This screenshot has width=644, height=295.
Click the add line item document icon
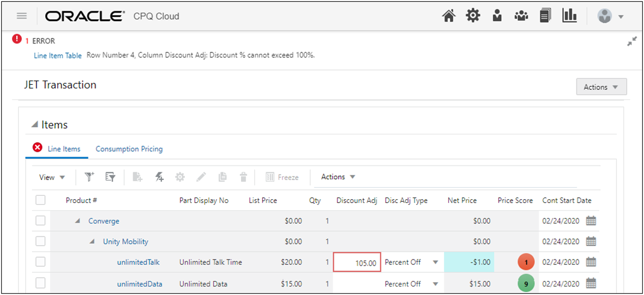click(137, 177)
